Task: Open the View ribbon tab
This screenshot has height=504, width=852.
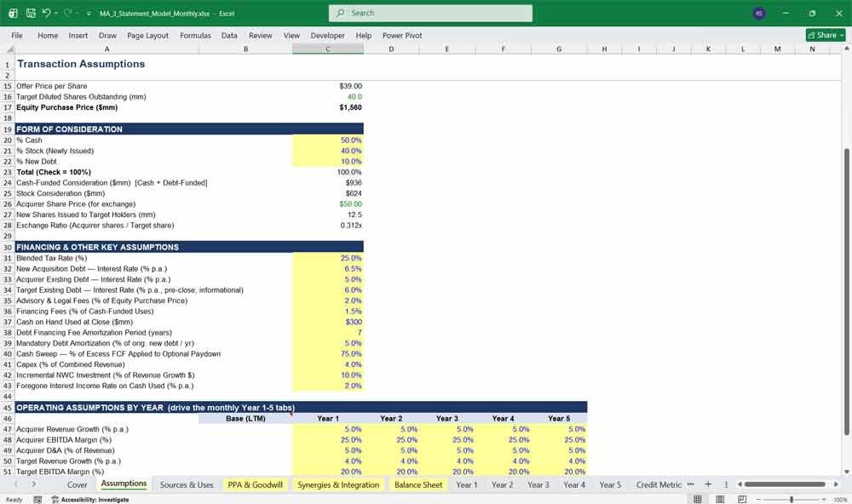Action: tap(291, 35)
